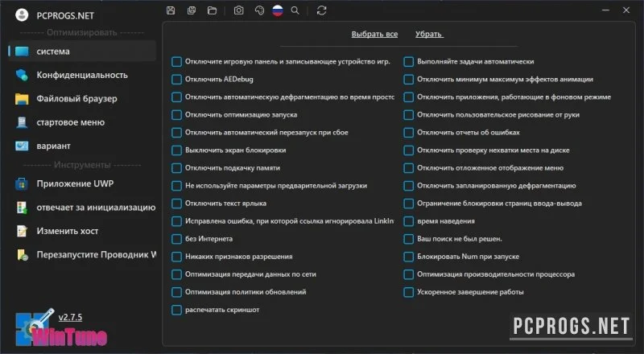Check 'Ограничение блокировки страниц ввода-вывода'

click(x=409, y=204)
